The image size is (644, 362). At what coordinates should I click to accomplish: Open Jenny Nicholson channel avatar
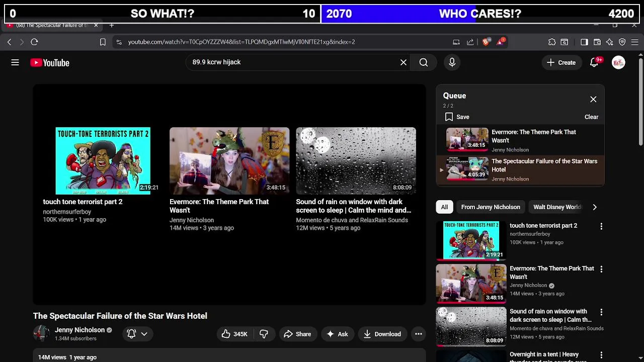41,334
